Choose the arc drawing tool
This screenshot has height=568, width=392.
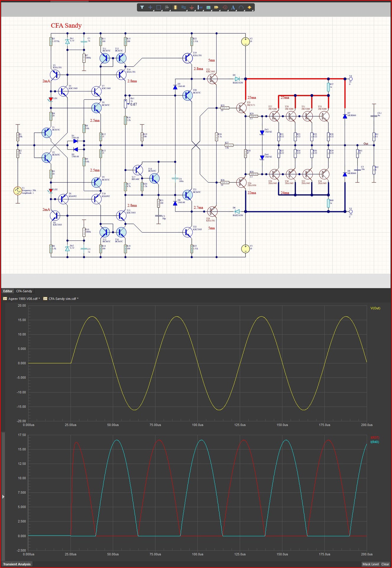coord(241,7)
